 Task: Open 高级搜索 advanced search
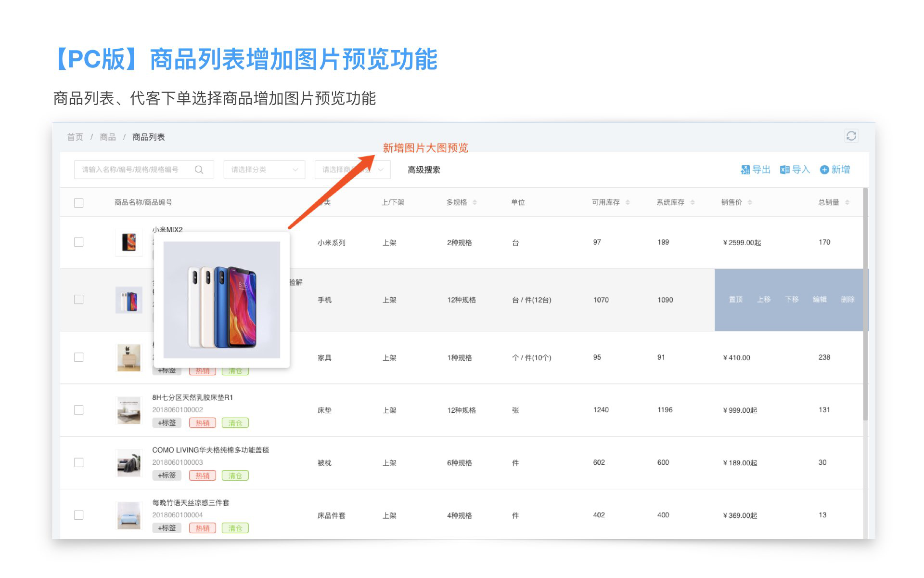pyautogui.click(x=423, y=170)
